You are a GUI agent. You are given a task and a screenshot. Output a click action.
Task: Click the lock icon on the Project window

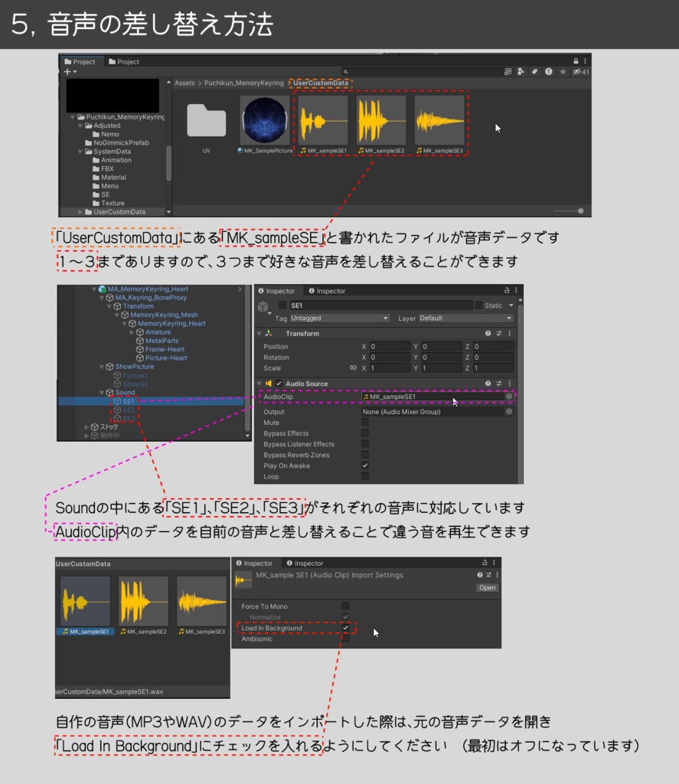pyautogui.click(x=576, y=61)
